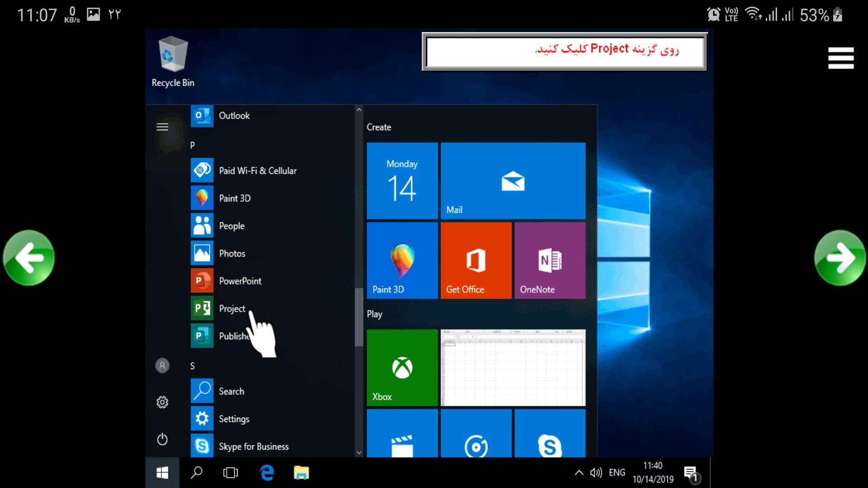The width and height of the screenshot is (868, 488).
Task: Expand the Start menu hamburger
Action: 162,127
